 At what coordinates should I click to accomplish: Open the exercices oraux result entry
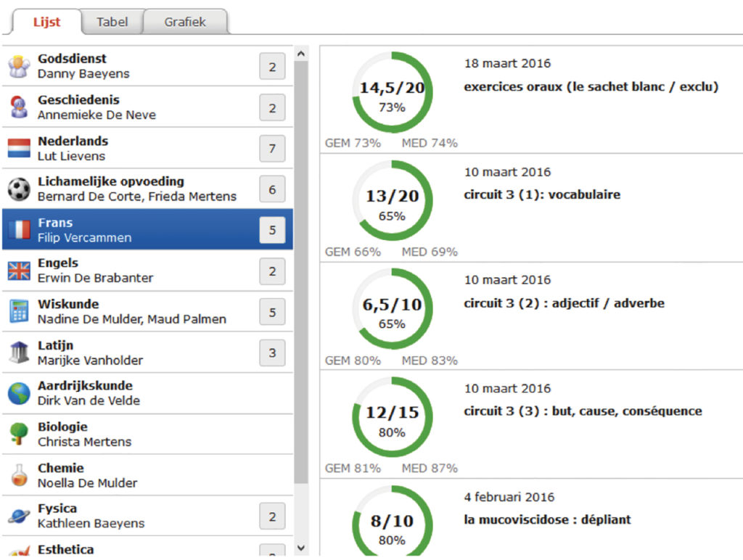point(591,87)
